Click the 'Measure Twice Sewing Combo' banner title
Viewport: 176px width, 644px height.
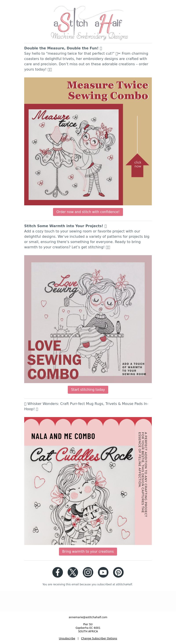point(108,90)
